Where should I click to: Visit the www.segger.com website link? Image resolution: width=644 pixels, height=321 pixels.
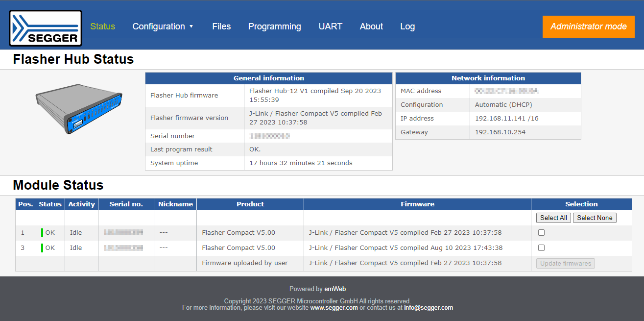pyautogui.click(x=334, y=308)
